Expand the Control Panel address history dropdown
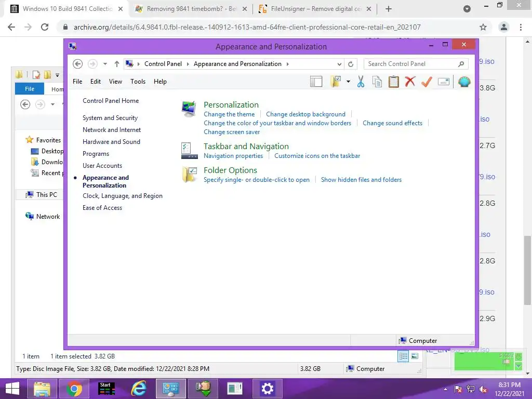Screen dimensions: 532x399 [339, 64]
